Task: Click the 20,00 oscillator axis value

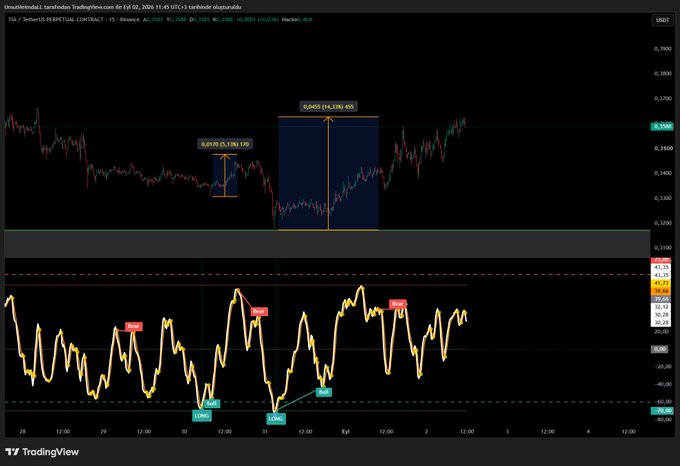Action: pyautogui.click(x=662, y=332)
